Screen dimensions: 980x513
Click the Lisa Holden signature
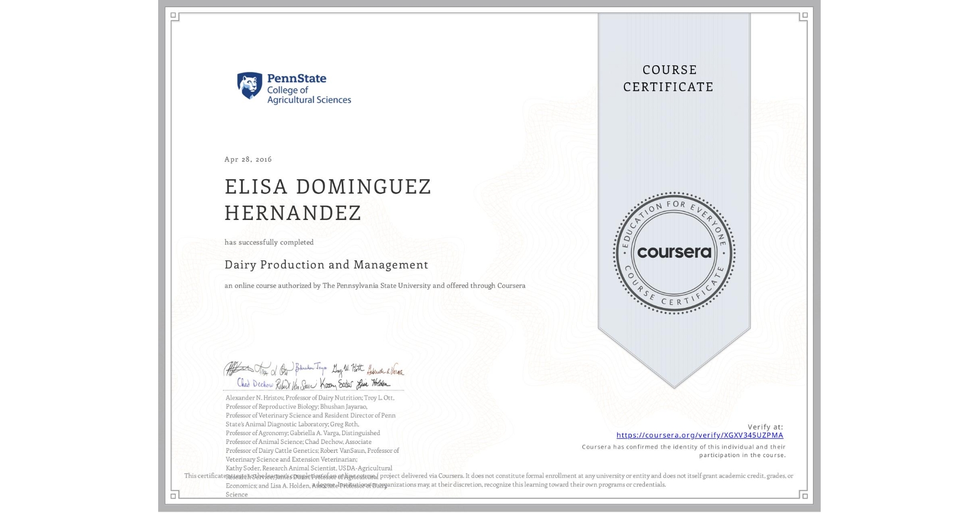click(x=373, y=384)
